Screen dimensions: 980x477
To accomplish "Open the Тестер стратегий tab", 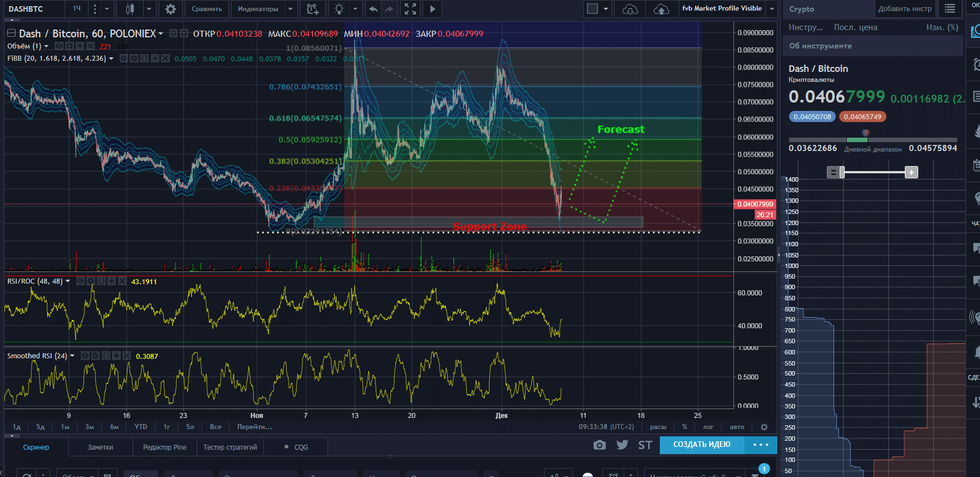I will tap(230, 447).
